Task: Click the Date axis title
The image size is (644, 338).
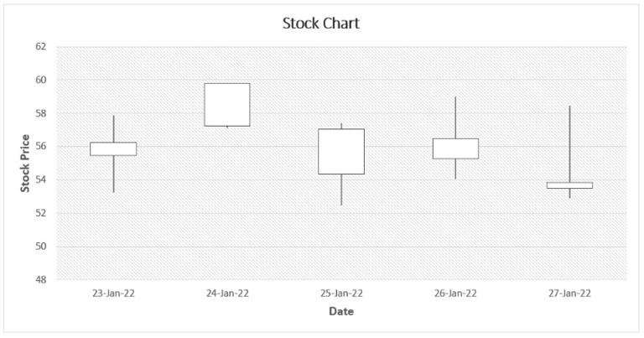Action: click(x=341, y=311)
